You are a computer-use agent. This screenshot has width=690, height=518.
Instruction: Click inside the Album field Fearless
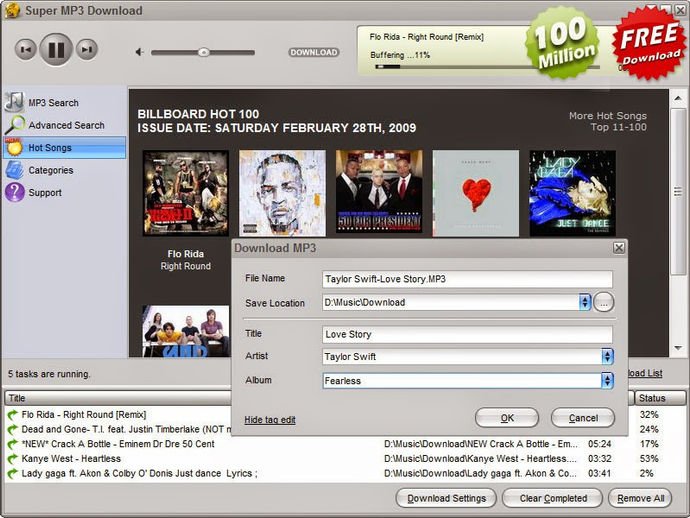462,381
